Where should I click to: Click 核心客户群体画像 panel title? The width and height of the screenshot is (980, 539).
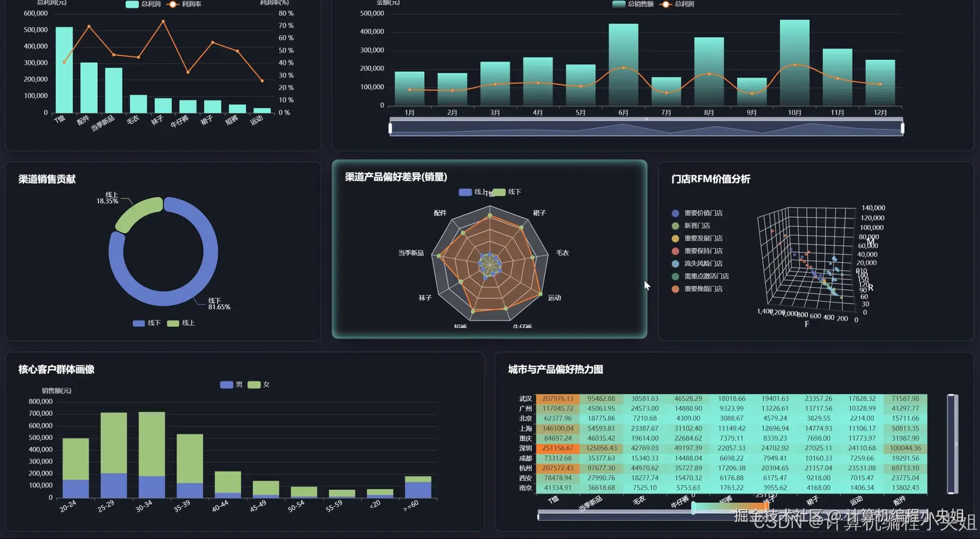click(56, 370)
